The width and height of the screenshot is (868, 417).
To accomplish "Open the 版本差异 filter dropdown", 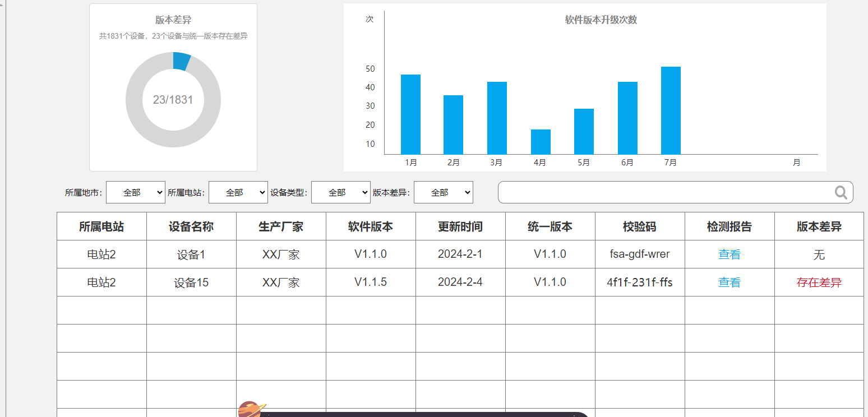I will (x=444, y=192).
